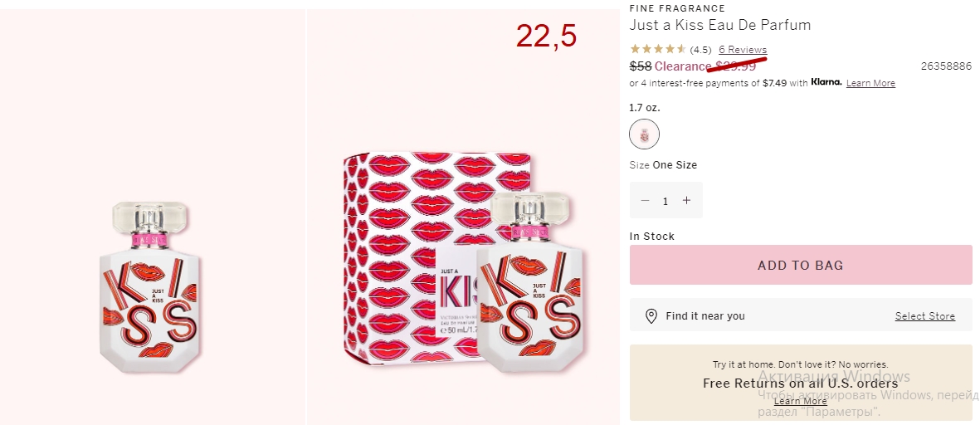Screen dimensions: 980x425
Task: Click the Find it near you row
Action: pos(801,315)
